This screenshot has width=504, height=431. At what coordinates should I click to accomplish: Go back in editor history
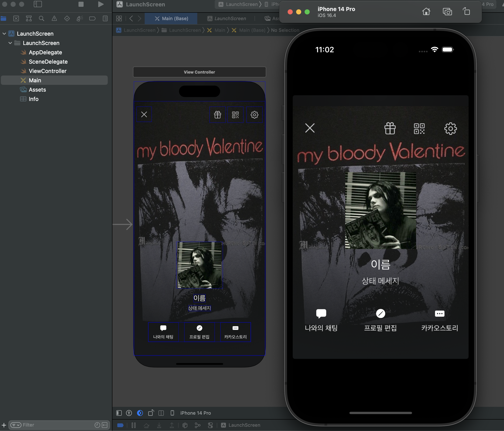point(131,18)
